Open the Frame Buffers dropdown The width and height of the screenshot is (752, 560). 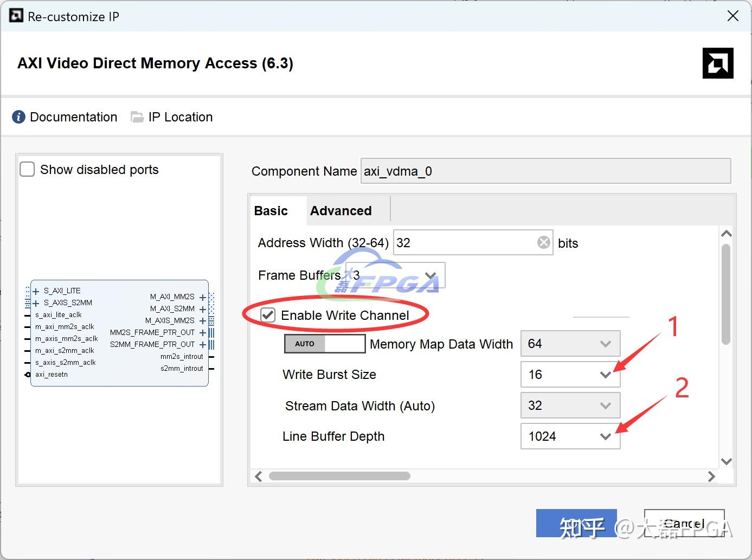[x=431, y=275]
